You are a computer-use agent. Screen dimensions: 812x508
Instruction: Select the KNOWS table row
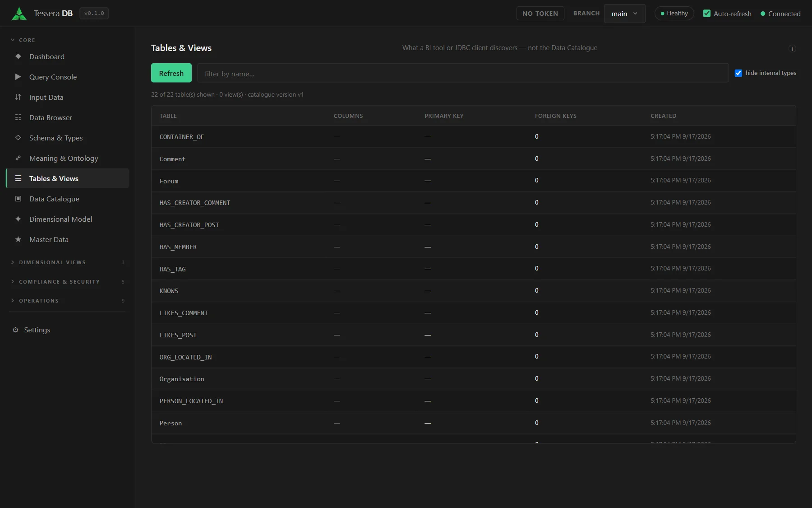(473, 291)
